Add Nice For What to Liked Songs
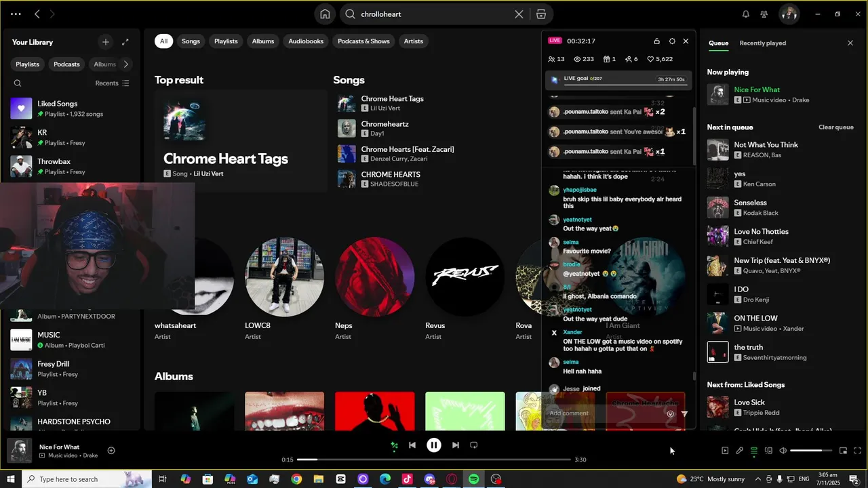 coord(111,451)
